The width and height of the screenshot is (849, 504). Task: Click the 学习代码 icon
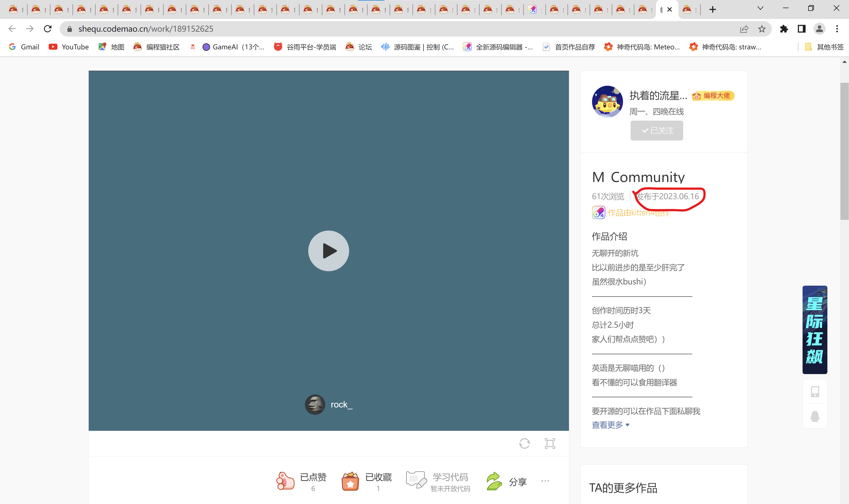coord(416,480)
